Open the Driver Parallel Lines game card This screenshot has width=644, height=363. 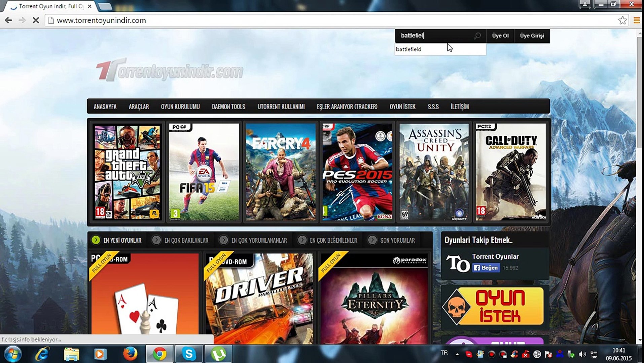(259, 298)
